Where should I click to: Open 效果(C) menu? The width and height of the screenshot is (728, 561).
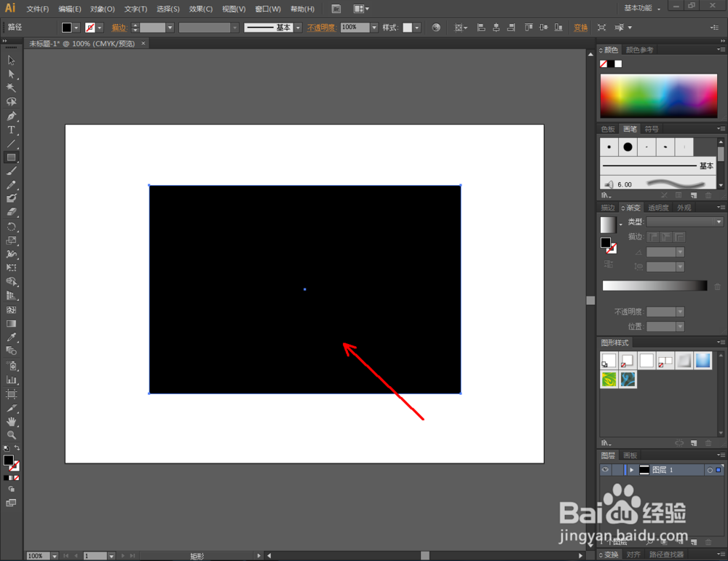(x=201, y=9)
